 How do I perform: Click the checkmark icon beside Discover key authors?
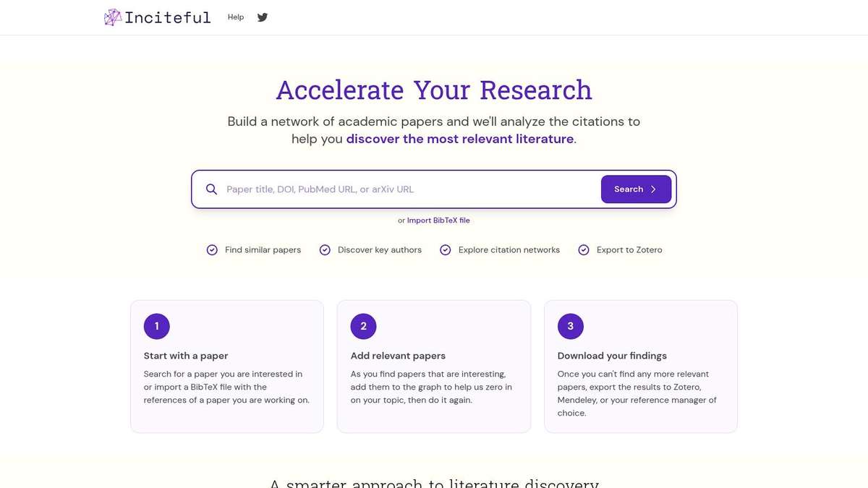(x=325, y=250)
